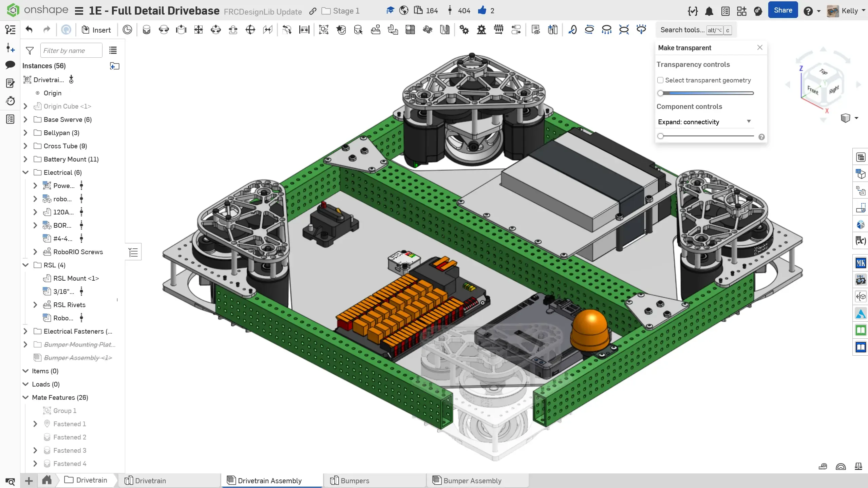Enable Select transparent geometry checkbox

tap(660, 80)
